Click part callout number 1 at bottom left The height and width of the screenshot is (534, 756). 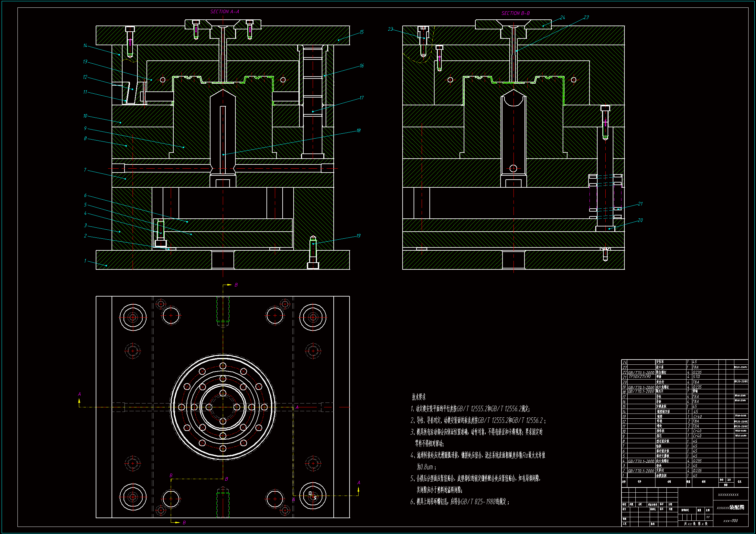click(x=85, y=261)
